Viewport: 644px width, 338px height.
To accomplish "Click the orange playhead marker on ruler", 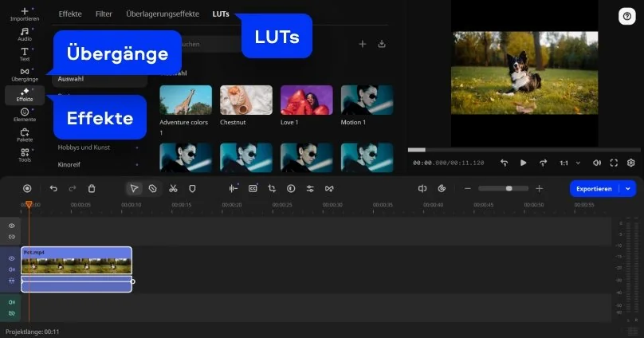I will (x=29, y=204).
